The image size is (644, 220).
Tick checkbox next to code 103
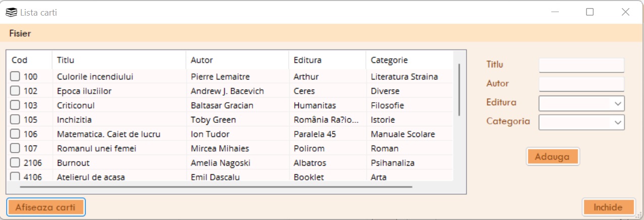pos(15,105)
